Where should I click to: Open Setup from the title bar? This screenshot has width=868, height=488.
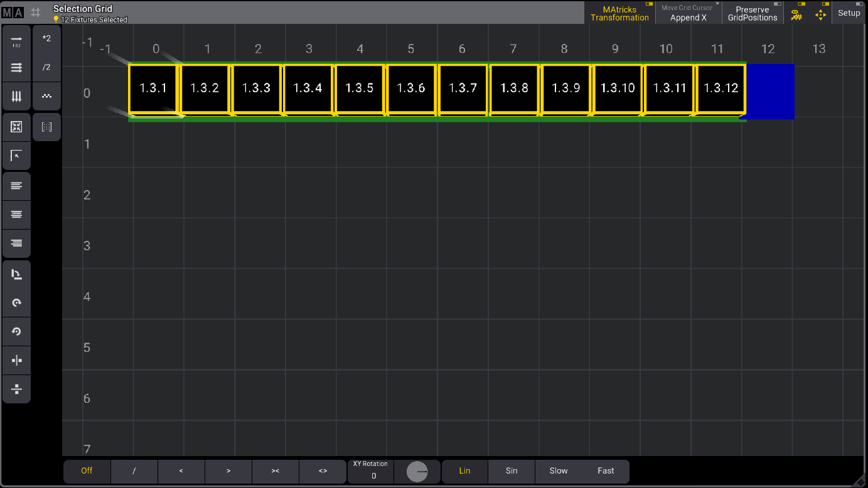849,13
